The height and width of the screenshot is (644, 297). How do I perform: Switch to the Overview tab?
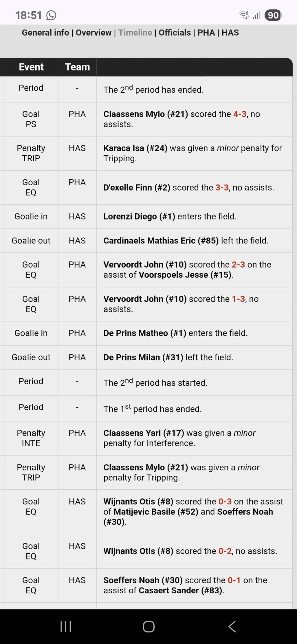[94, 33]
